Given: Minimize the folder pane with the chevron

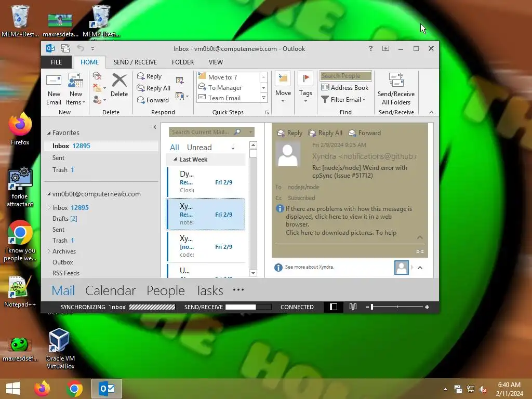Looking at the screenshot, I should (155, 127).
